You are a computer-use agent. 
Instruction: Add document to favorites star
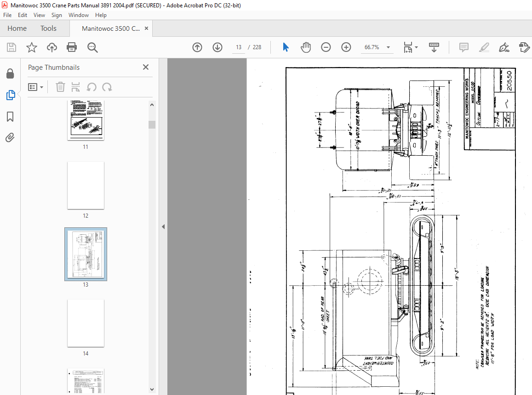32,47
